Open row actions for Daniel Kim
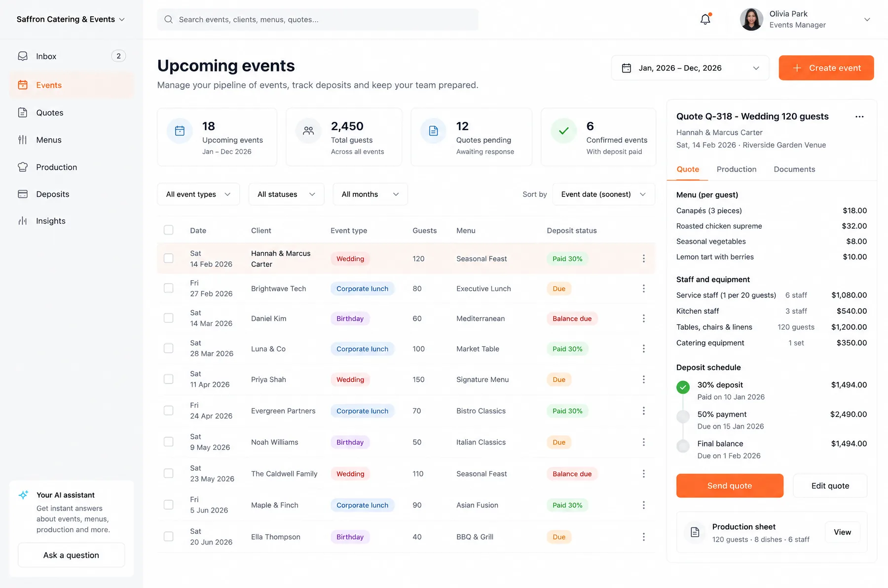Screen dimensions: 888x588 pyautogui.click(x=643, y=319)
